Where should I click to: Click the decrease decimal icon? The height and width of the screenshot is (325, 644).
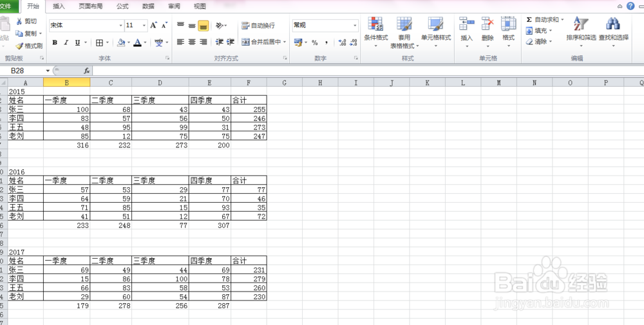click(353, 42)
